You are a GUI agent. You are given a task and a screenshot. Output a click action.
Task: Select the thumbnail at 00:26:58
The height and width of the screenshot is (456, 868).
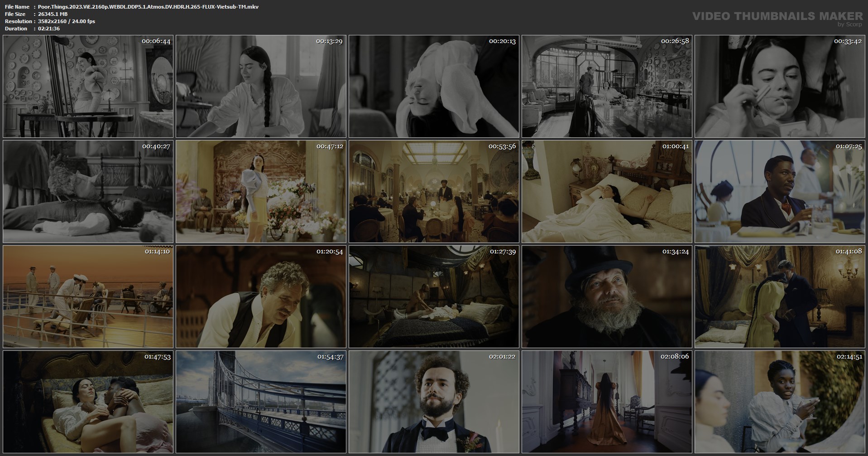(607, 86)
